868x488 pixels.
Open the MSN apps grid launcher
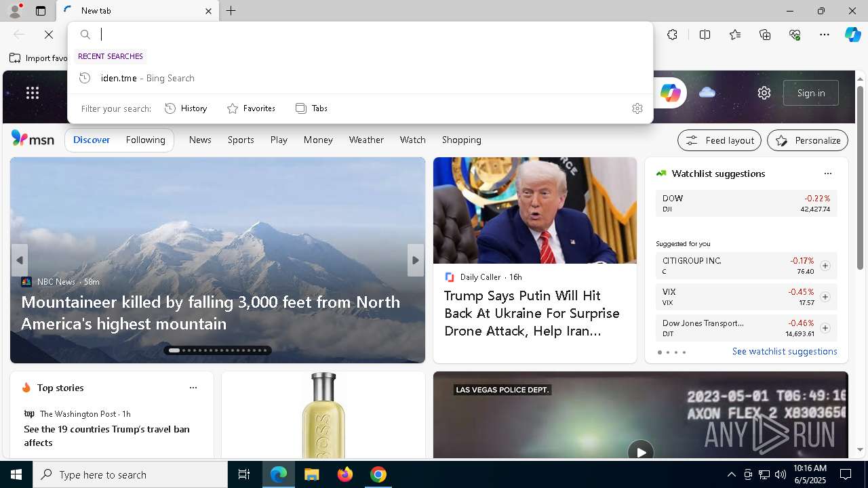pos(33,93)
